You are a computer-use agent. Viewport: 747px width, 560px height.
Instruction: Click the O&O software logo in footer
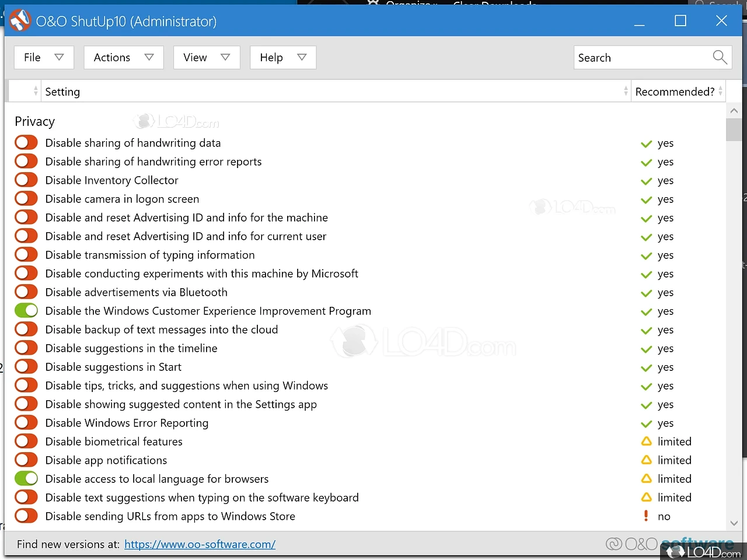670,544
